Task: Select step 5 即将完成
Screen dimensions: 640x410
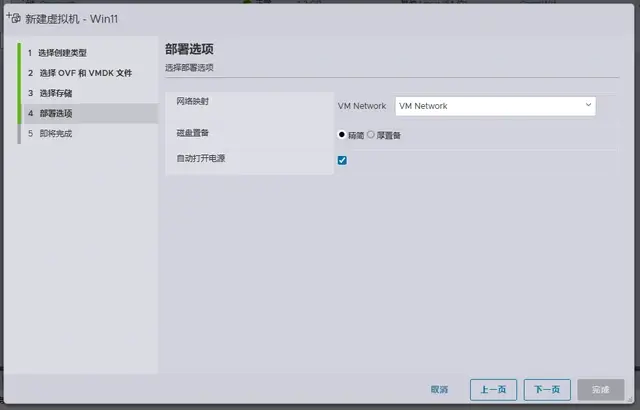Action: [x=50, y=133]
